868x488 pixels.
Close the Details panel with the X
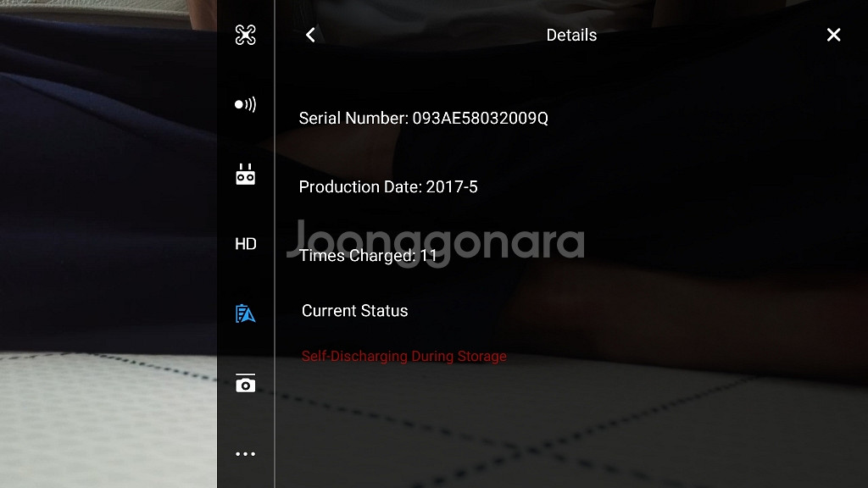[x=833, y=35]
